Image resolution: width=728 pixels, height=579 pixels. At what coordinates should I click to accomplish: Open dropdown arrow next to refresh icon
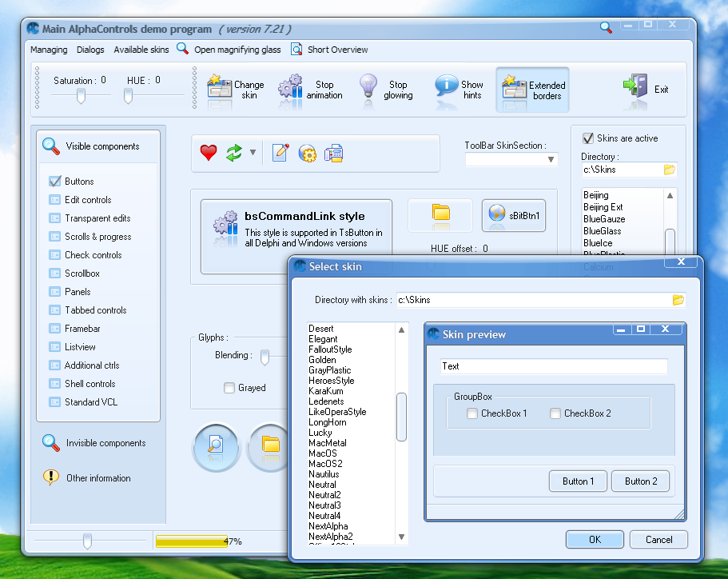253,153
